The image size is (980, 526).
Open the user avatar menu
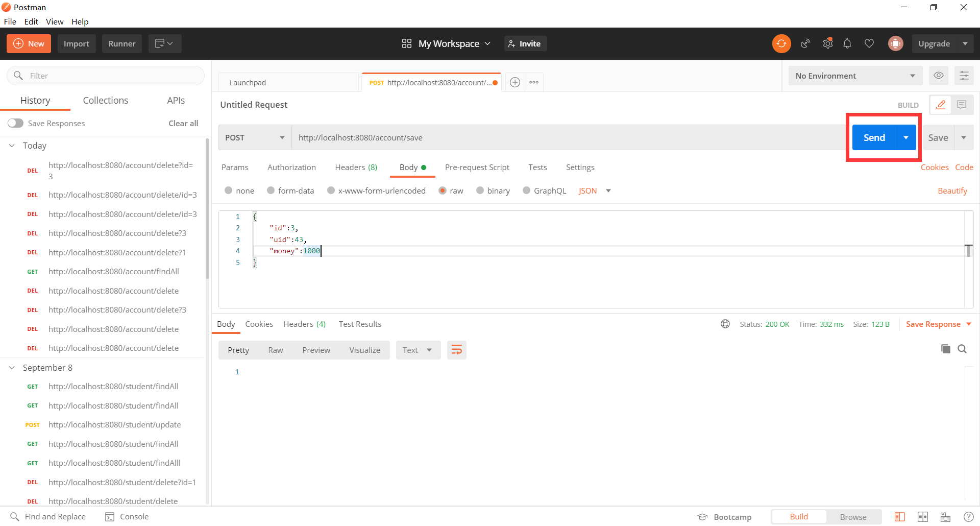(895, 44)
